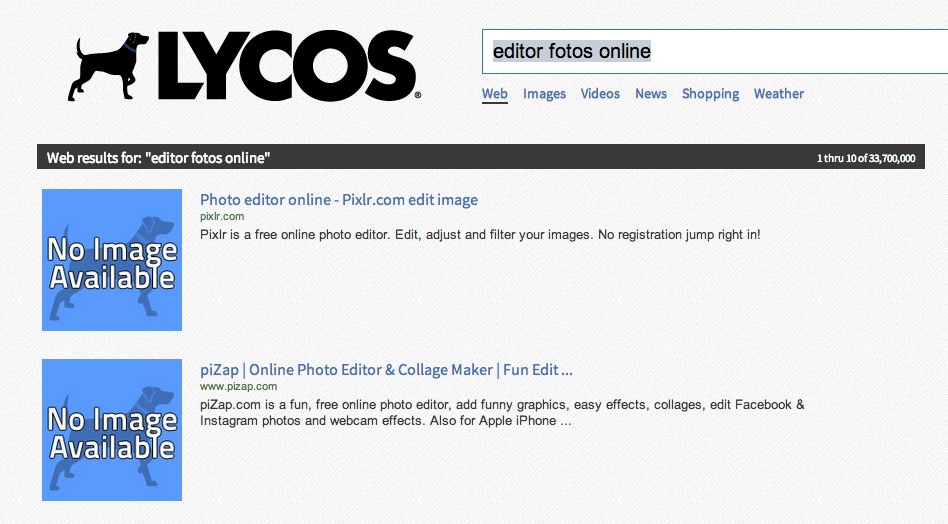This screenshot has height=524, width=948.
Task: Go to the News tab
Action: [x=651, y=94]
